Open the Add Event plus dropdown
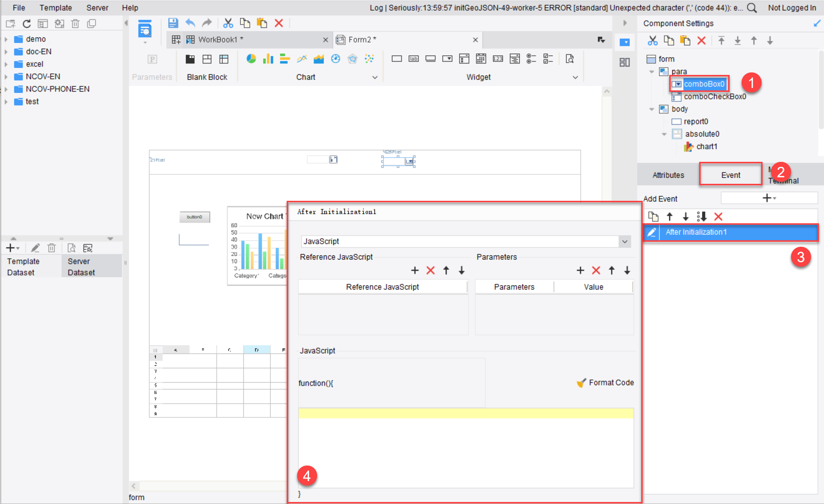Image resolution: width=824 pixels, height=504 pixels. point(769,198)
